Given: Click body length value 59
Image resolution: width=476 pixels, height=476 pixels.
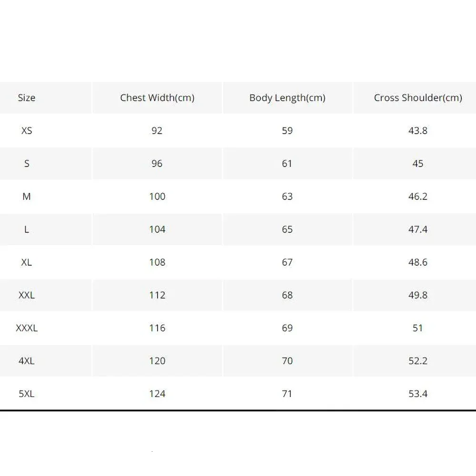Looking at the screenshot, I should point(287,130).
